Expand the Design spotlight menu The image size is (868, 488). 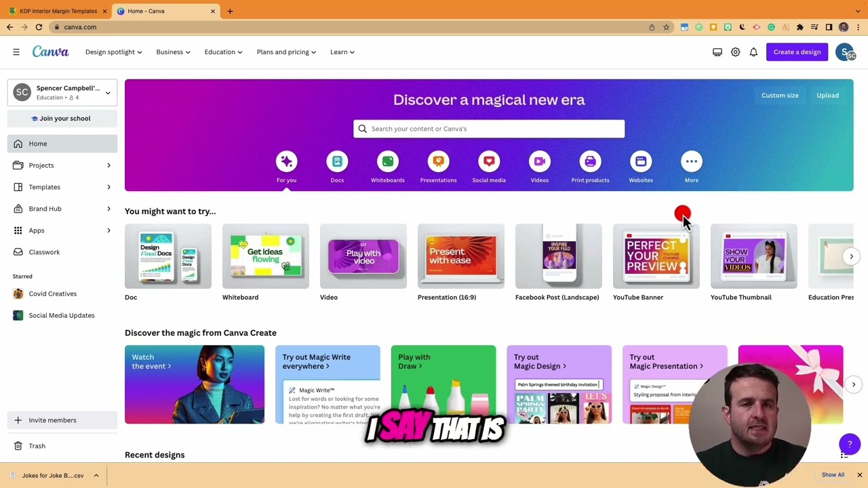(x=113, y=52)
